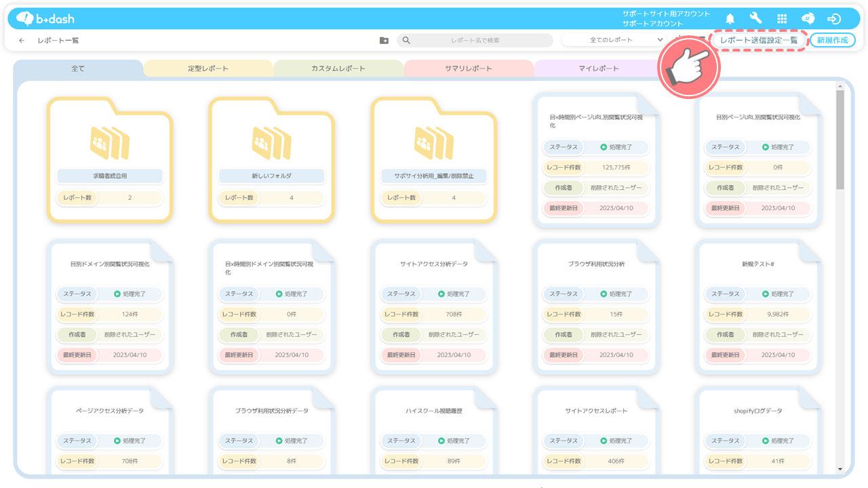Click the folder icon above 求職者統合用
Screen dimensions: 868x488
[110, 143]
